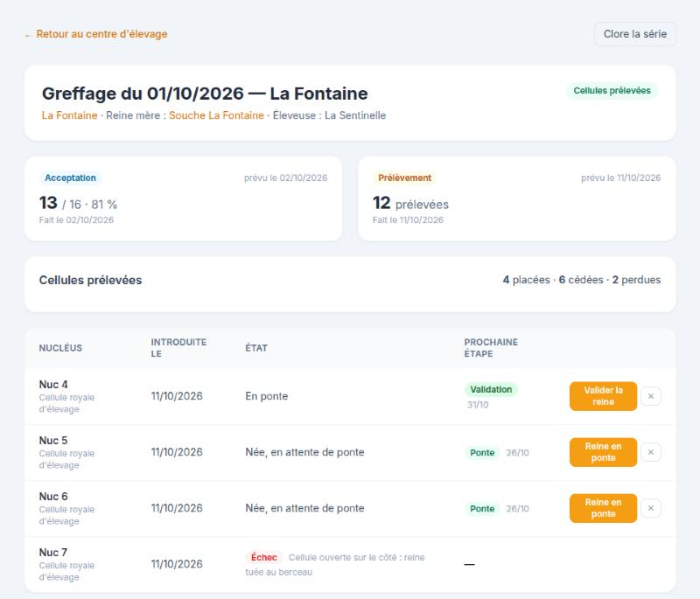
Task: Mark Nuc 5 as Reine en ponte
Action: 603,452
